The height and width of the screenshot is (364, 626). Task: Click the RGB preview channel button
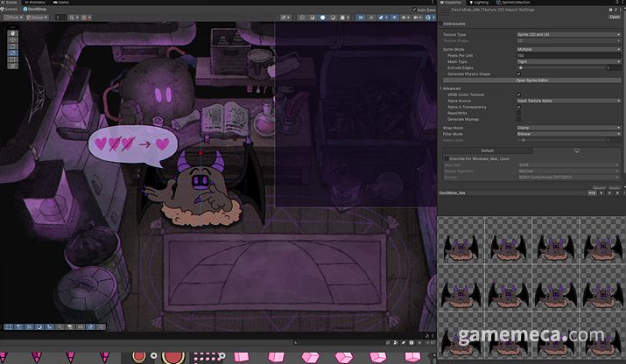[592, 193]
